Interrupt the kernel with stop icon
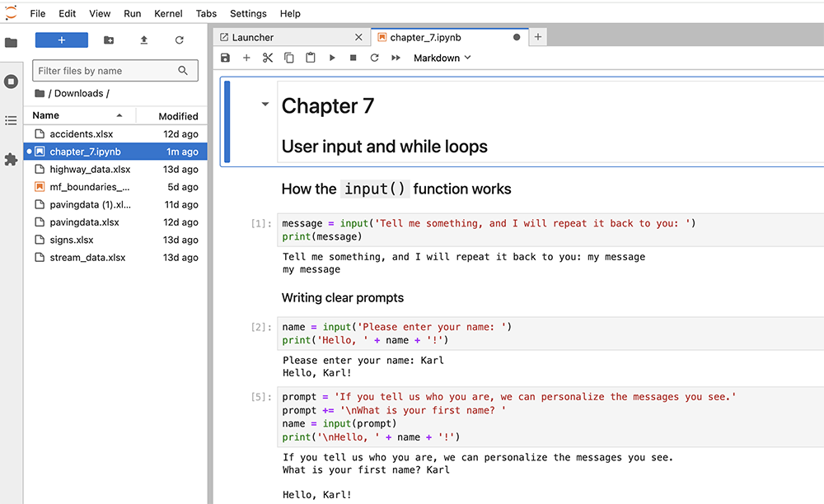 [x=353, y=58]
